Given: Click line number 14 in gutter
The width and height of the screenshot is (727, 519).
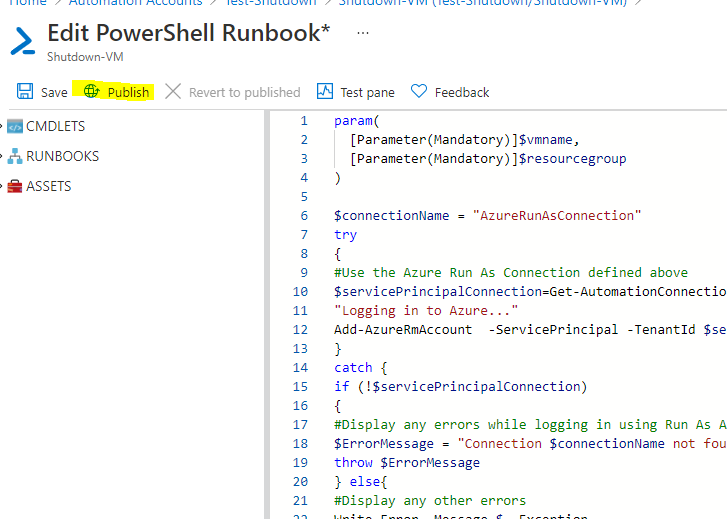Looking at the screenshot, I should tap(300, 368).
